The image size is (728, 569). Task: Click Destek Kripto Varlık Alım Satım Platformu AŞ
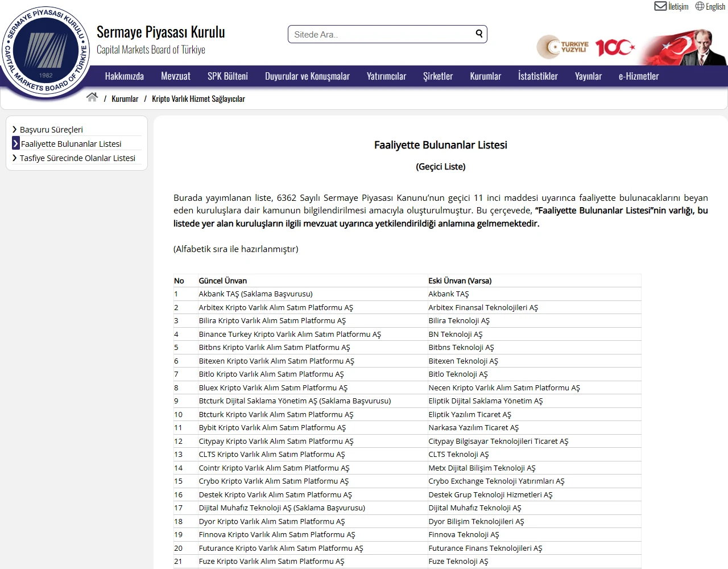(275, 495)
